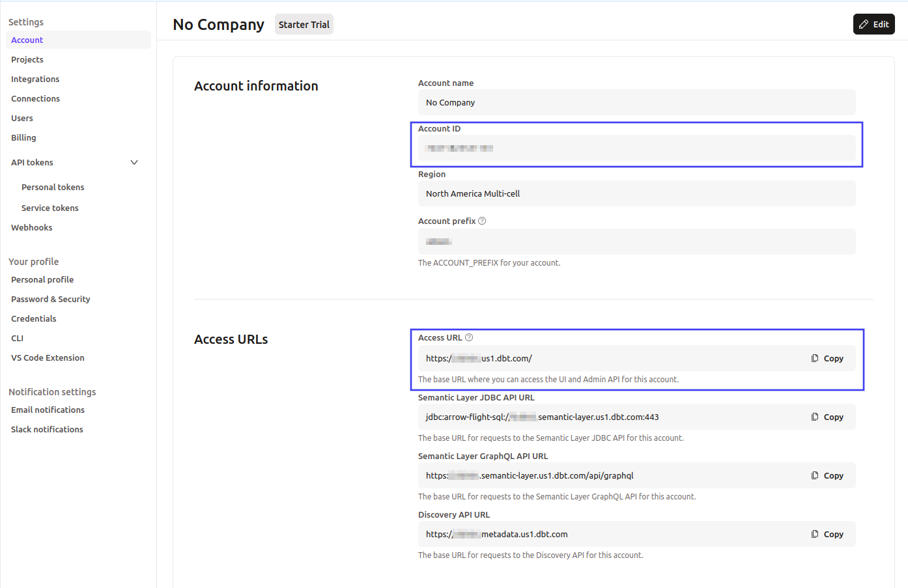Viewport: 908px width, 588px height.
Task: Click the Starter Trial badge
Action: click(304, 24)
